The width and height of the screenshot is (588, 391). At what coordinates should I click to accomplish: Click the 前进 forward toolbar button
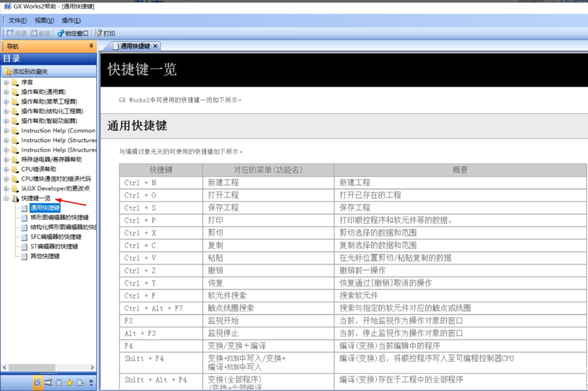pyautogui.click(x=41, y=33)
